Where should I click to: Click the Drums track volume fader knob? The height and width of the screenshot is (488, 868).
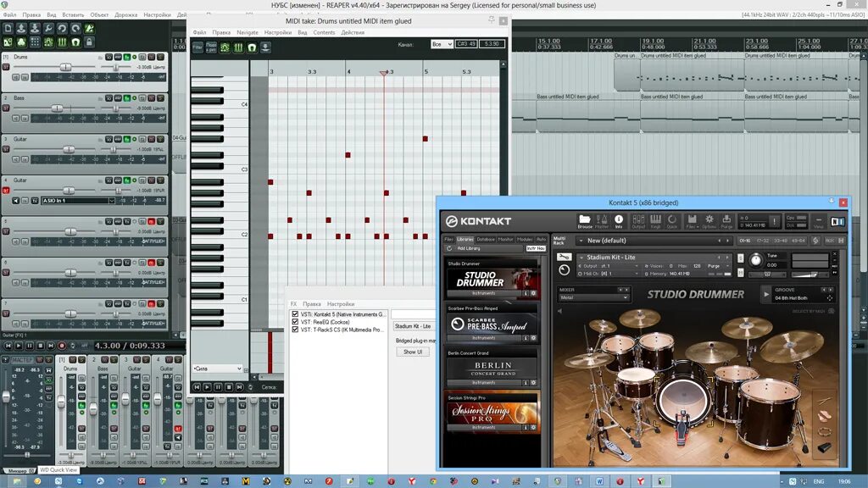click(65, 67)
